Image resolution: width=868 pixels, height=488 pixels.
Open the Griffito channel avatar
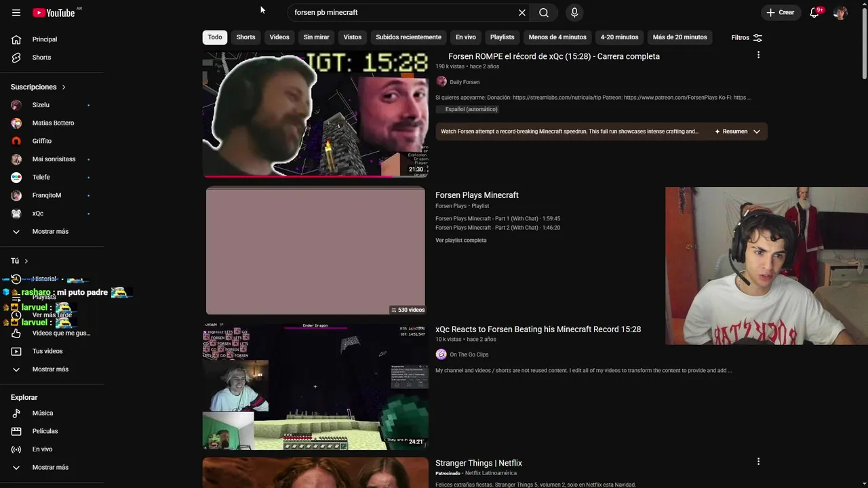click(x=16, y=141)
